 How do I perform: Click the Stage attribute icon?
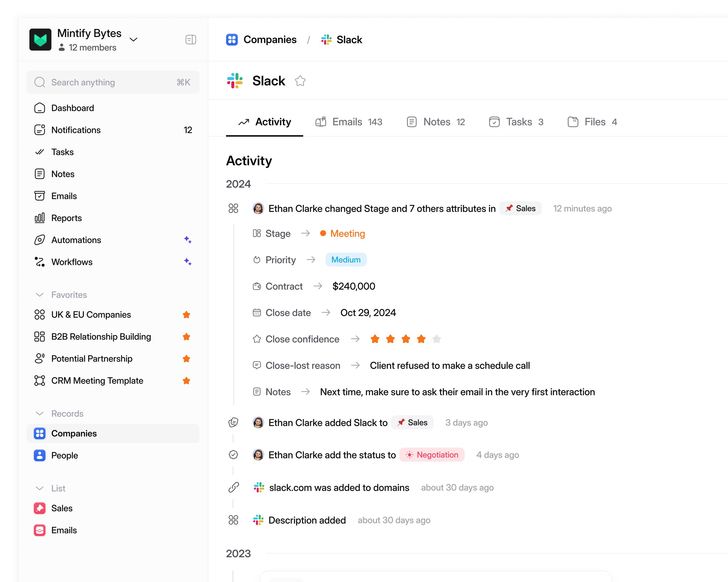click(257, 234)
